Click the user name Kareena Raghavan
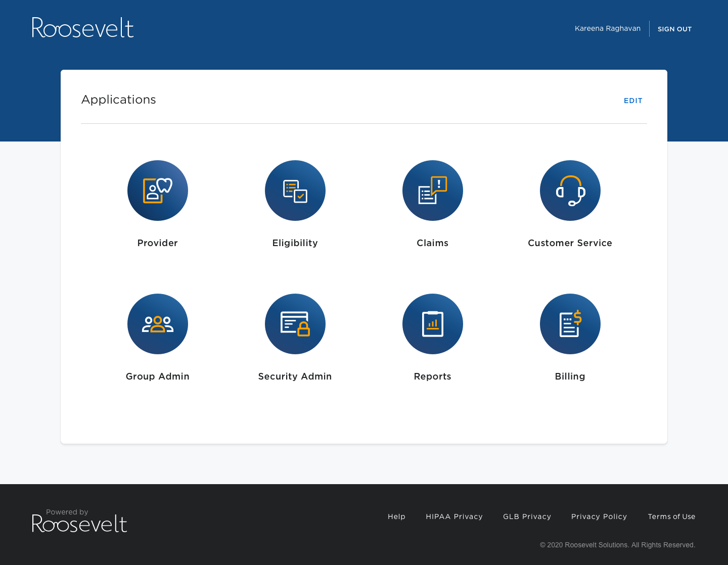728x565 pixels. 607,28
